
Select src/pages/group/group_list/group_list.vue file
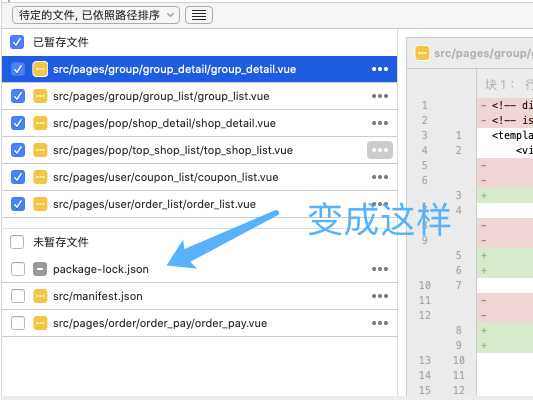tap(200, 96)
